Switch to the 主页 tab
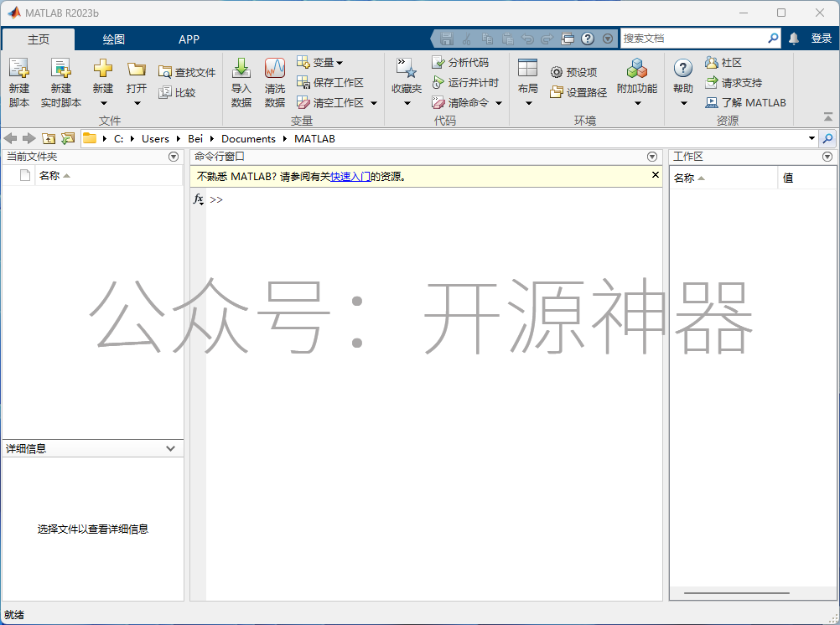Screen dimensions: 840x625 (x=39, y=39)
